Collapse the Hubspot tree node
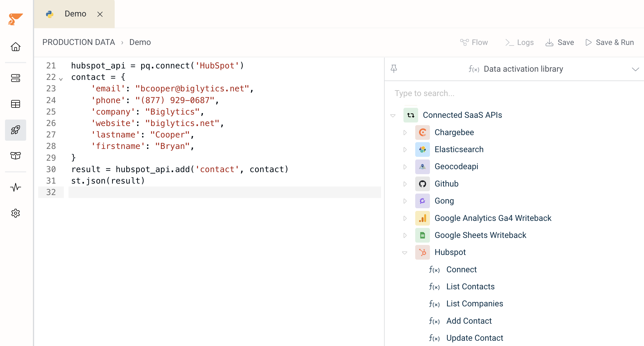The width and height of the screenshot is (644, 346). pos(405,253)
